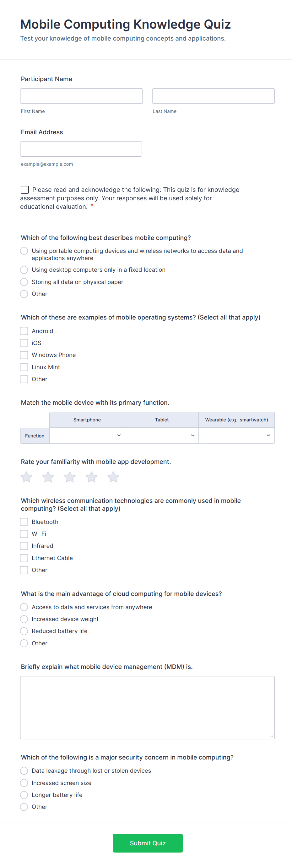Viewport: 292px width, 868px height.
Task: Choose 'Access to data and services from anywhere'
Action: 24,607
